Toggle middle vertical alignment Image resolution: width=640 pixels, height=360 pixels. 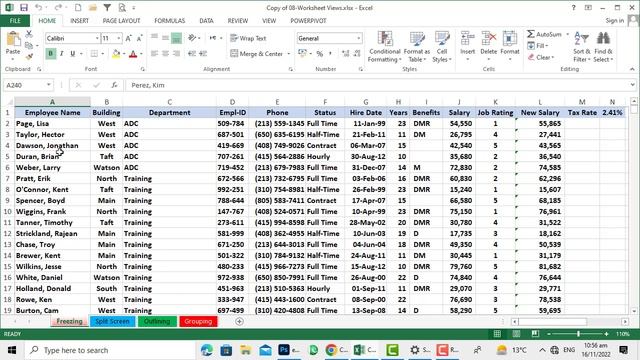tap(165, 38)
